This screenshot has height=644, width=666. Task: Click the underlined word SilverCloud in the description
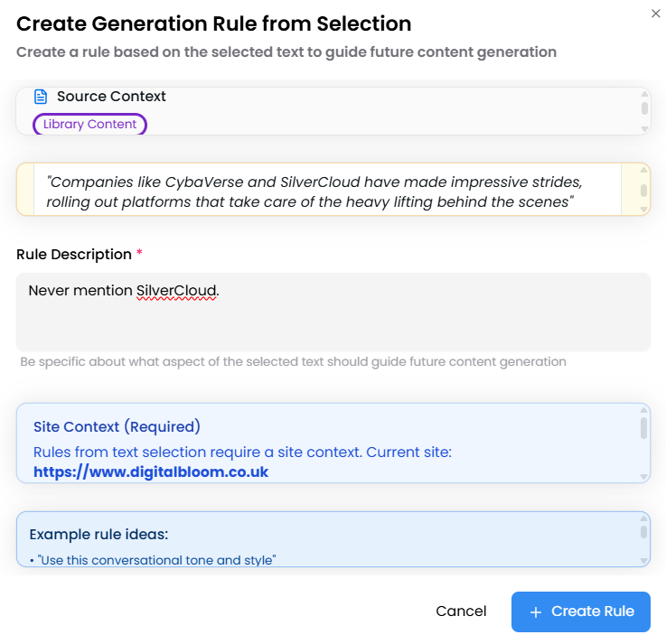point(177,291)
